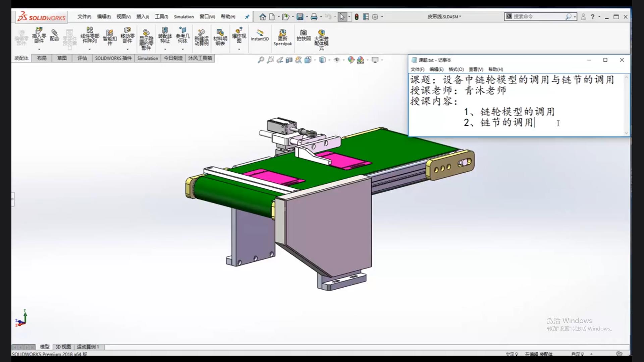Create New Motion Study (新建运动算例)
The height and width of the screenshot is (362, 644).
201,38
